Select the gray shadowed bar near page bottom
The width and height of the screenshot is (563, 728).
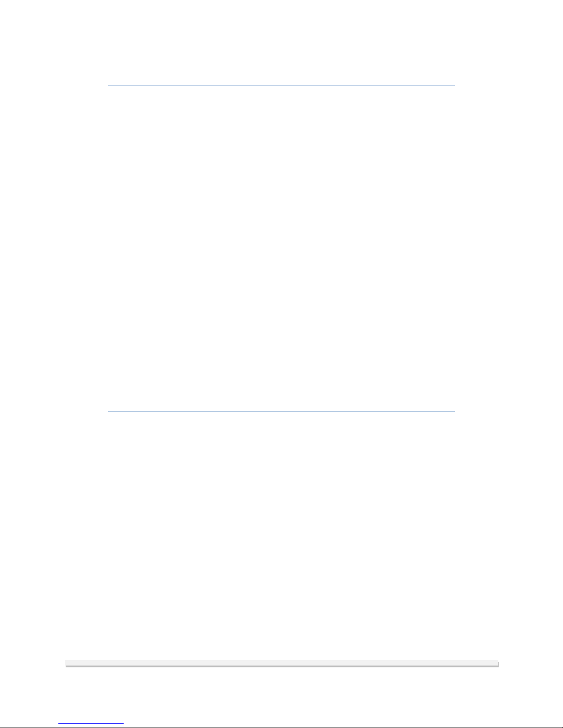282,663
